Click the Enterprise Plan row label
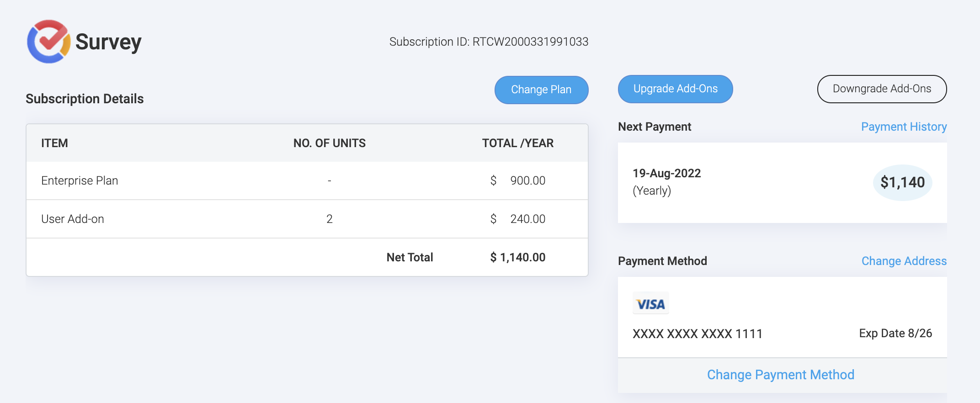Screen dimensions: 980x403 [80, 180]
